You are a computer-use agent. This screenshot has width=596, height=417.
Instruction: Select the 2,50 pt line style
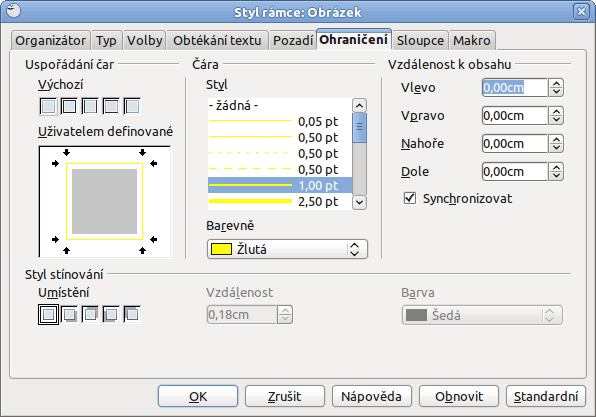(280, 201)
